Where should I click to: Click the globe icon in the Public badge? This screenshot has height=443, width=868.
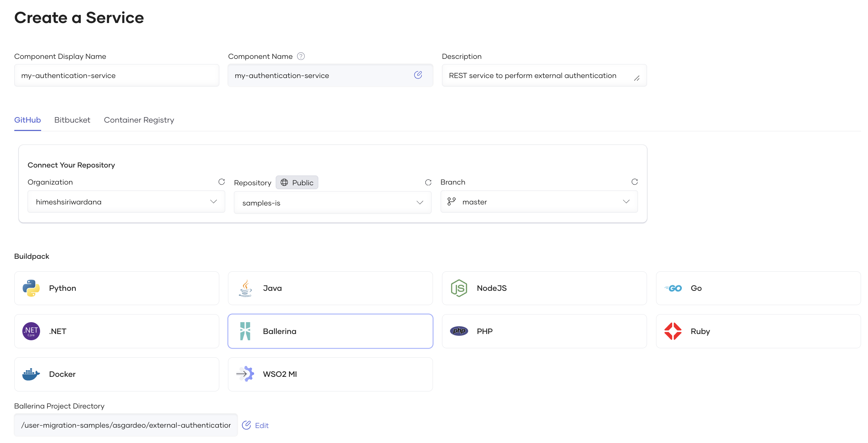(284, 182)
